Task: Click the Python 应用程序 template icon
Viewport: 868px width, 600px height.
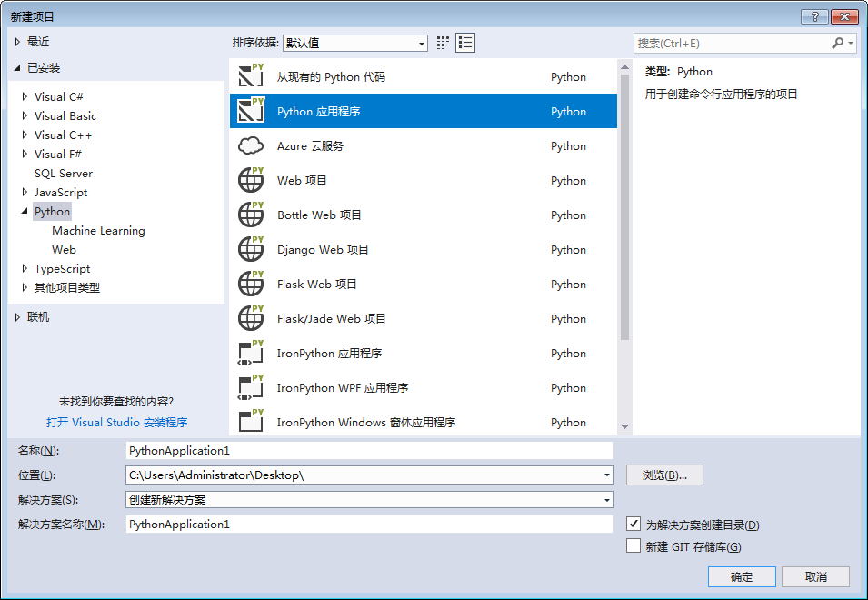Action: 251,110
